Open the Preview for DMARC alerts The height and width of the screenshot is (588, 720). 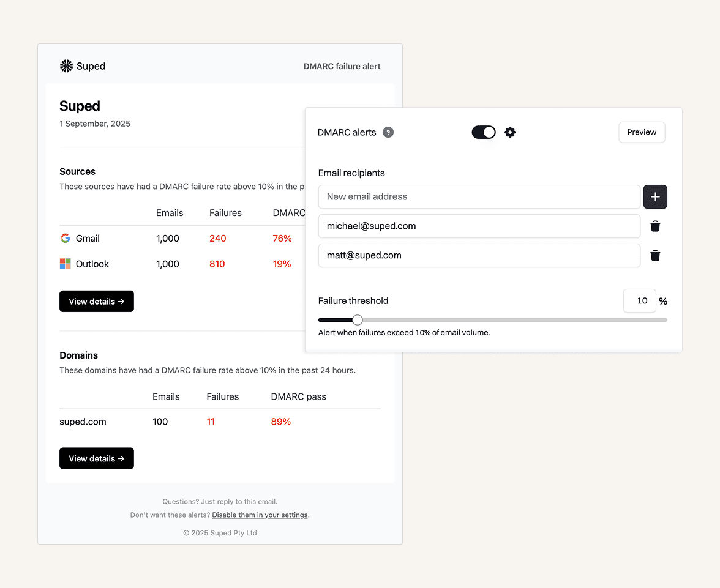641,132
